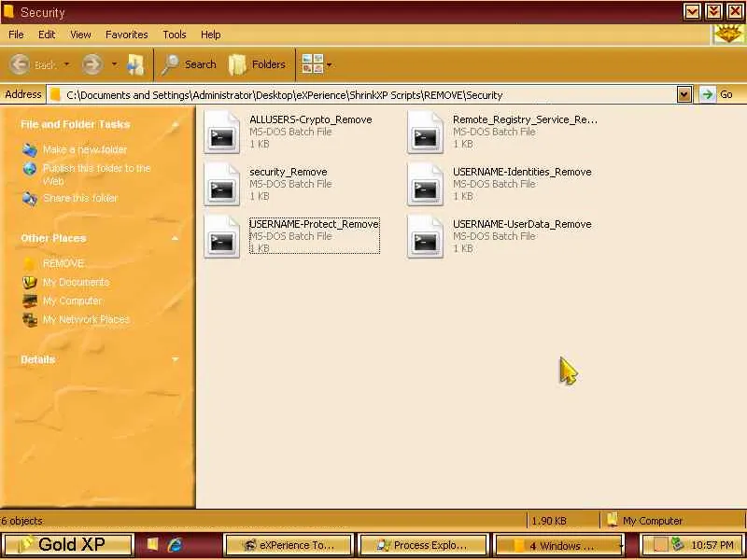Launch Internet Explorer from quick launch

(176, 545)
